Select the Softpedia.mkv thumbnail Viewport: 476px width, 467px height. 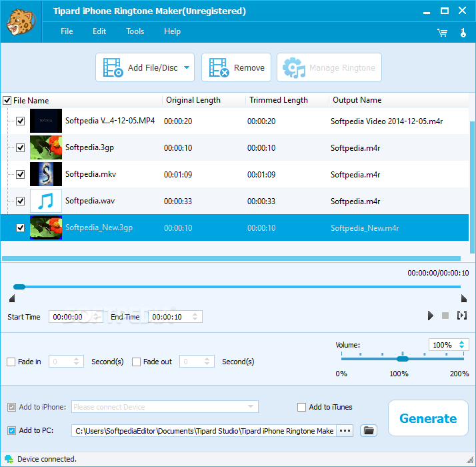click(x=46, y=174)
